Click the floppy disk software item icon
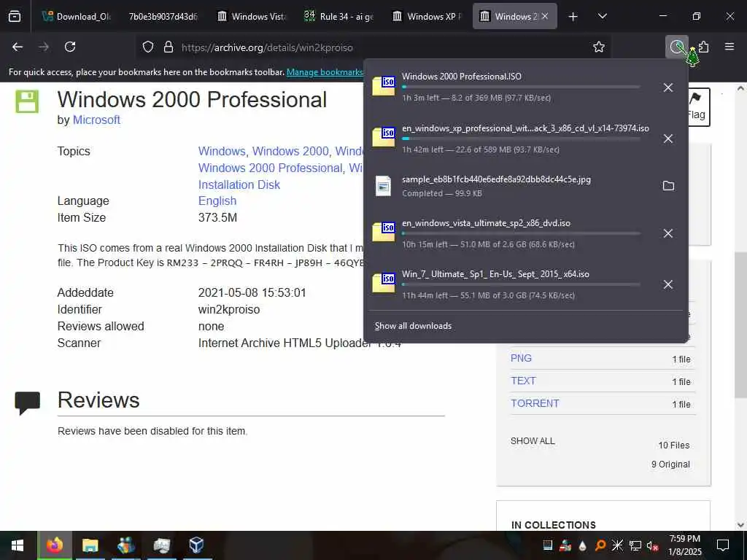The width and height of the screenshot is (747, 560). click(x=27, y=101)
